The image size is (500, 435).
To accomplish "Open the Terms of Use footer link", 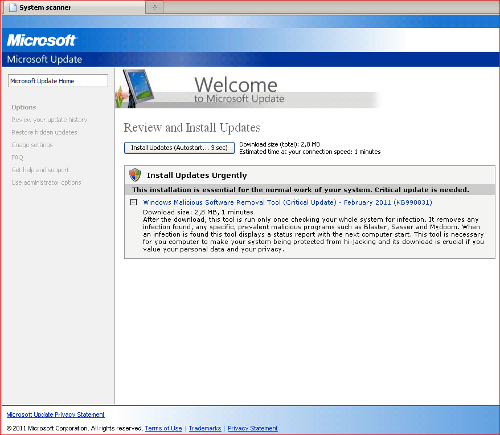I will point(164,428).
